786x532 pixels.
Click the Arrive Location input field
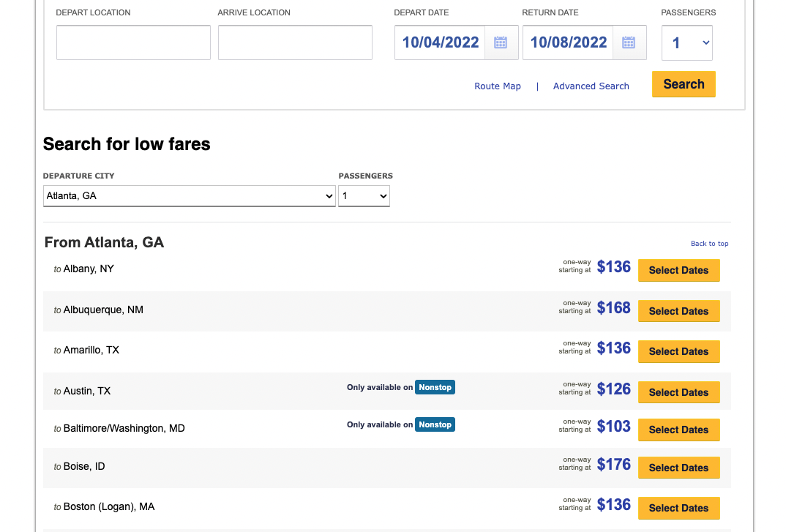295,42
